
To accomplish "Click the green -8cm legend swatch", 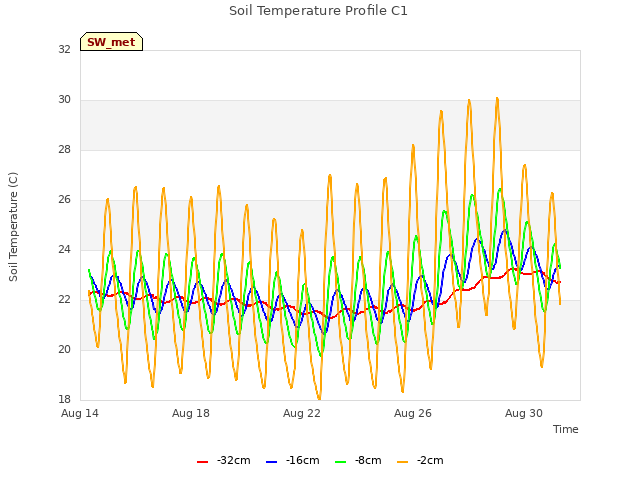I will 340,462.
